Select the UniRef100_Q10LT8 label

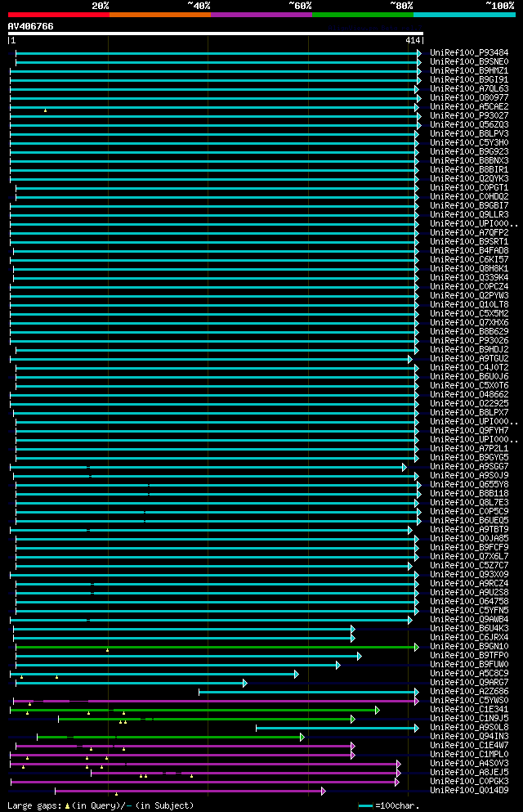469,304
